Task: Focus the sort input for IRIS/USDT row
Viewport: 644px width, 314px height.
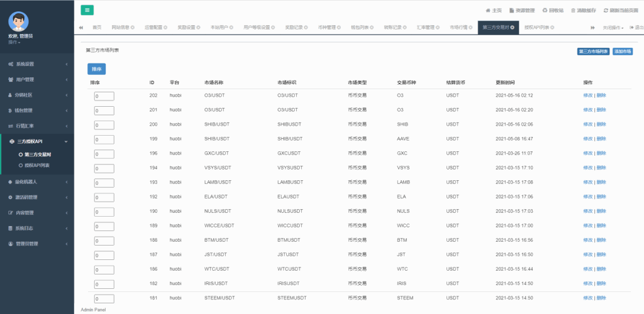Action: (x=104, y=284)
